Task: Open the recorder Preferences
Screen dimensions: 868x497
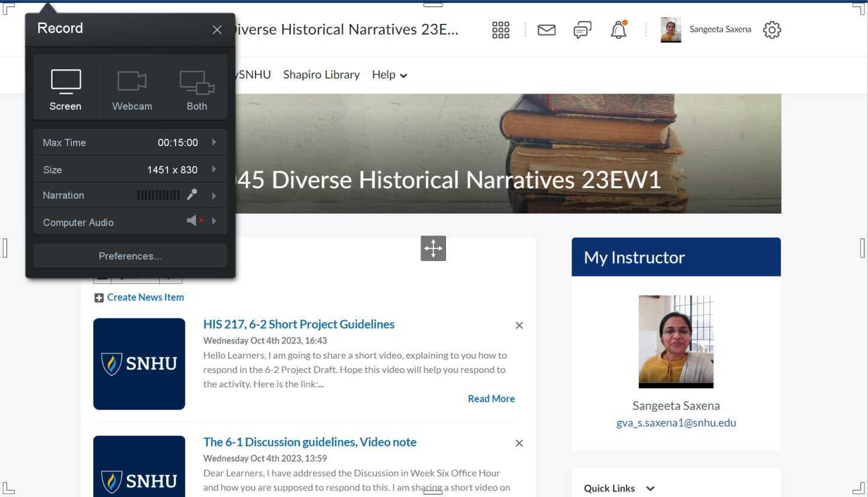Action: [130, 256]
